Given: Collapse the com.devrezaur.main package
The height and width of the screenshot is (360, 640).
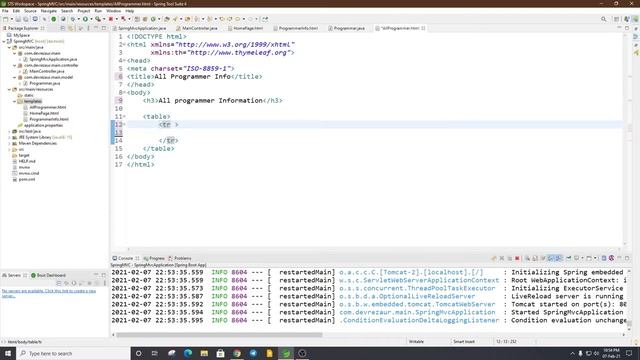Looking at the screenshot, I should tap(15, 53).
